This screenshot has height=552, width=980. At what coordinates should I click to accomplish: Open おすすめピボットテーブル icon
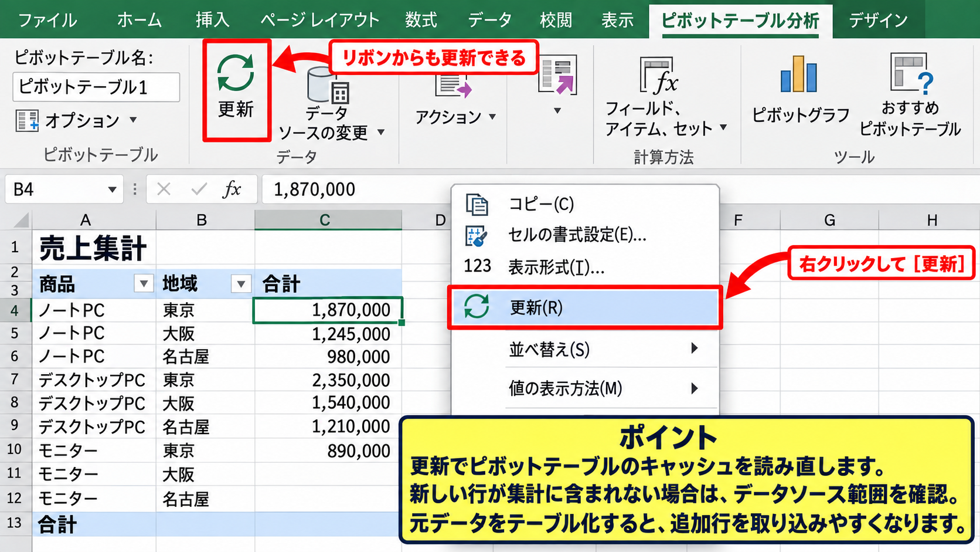click(911, 73)
